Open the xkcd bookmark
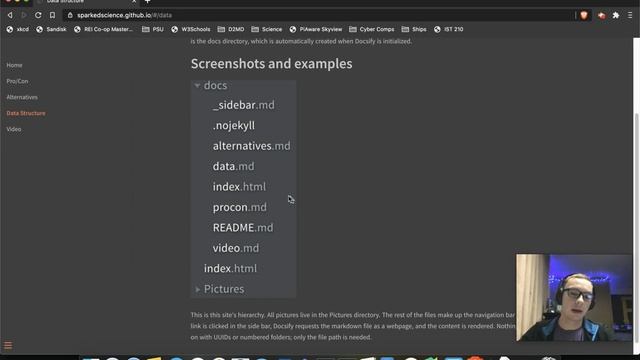The width and height of the screenshot is (640, 360). [x=18, y=29]
